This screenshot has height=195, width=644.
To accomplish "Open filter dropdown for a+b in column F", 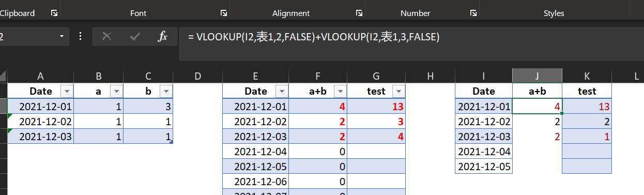I will [340, 92].
